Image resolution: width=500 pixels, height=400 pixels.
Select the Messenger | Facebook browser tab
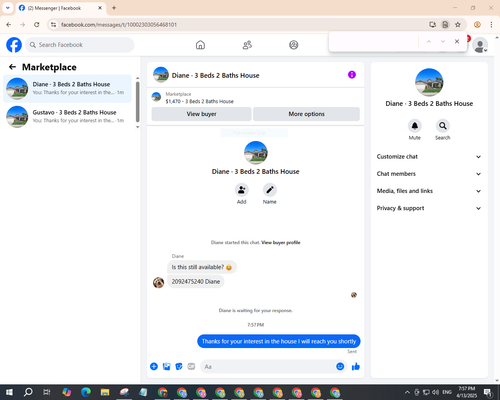[61, 8]
